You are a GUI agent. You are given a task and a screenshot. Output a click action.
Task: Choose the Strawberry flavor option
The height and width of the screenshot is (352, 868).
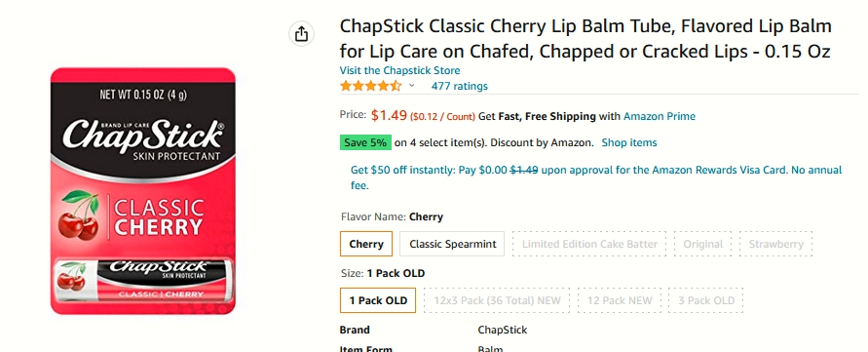point(775,244)
